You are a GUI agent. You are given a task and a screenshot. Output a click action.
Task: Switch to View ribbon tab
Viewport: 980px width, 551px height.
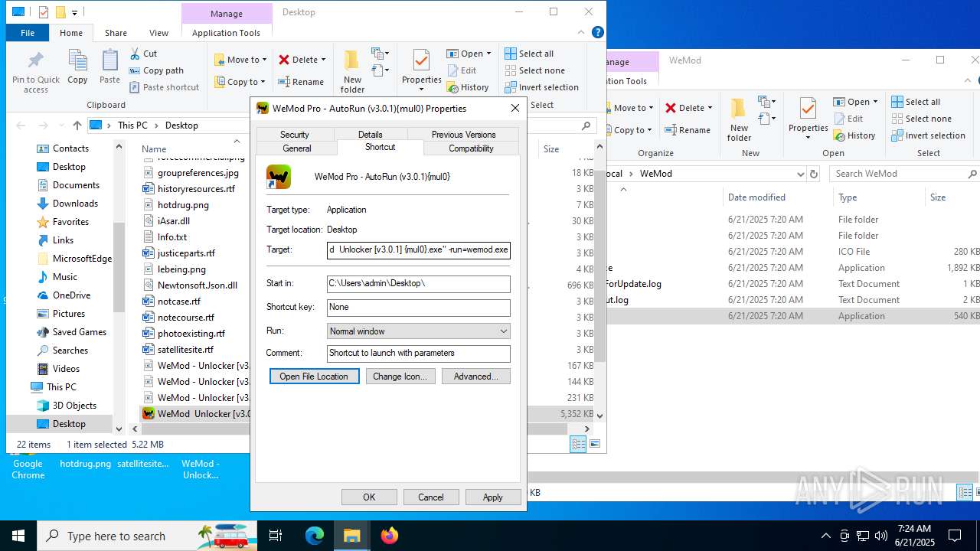point(159,33)
